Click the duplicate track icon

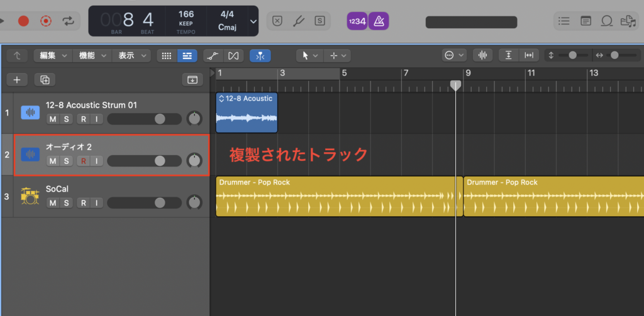point(45,79)
